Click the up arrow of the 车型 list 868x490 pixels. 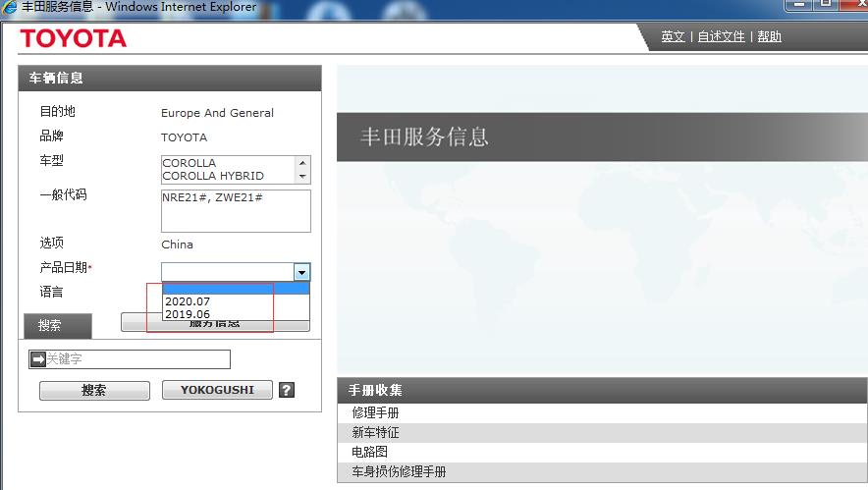coord(302,163)
